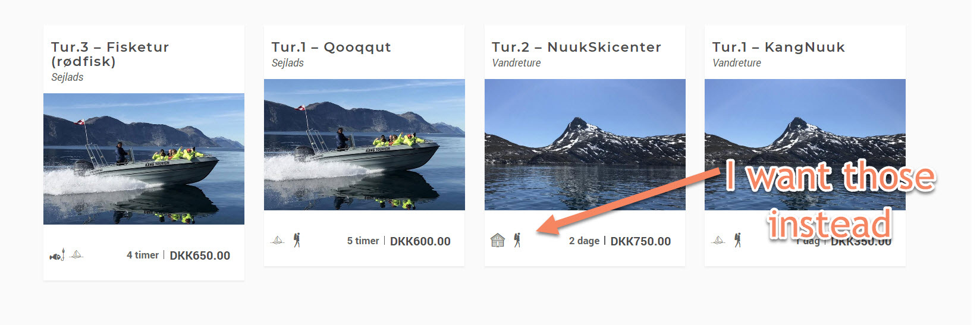Click the Sejlads category under Qooqqut
The image size is (980, 325).
point(288,63)
